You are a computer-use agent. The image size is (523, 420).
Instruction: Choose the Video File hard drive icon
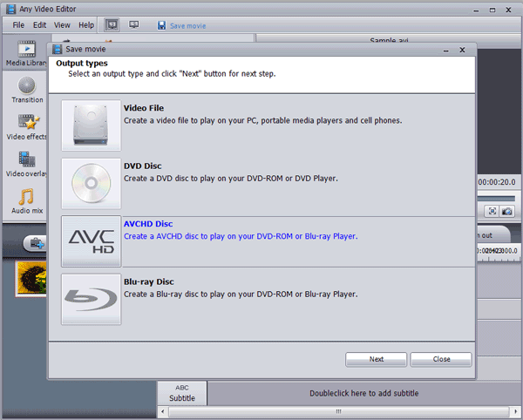tap(91, 125)
